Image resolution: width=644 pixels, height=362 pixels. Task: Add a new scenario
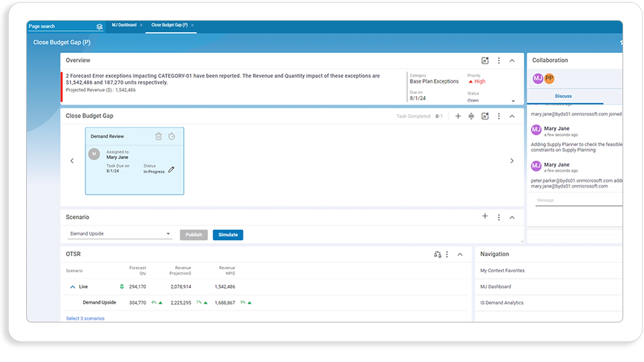click(x=484, y=217)
